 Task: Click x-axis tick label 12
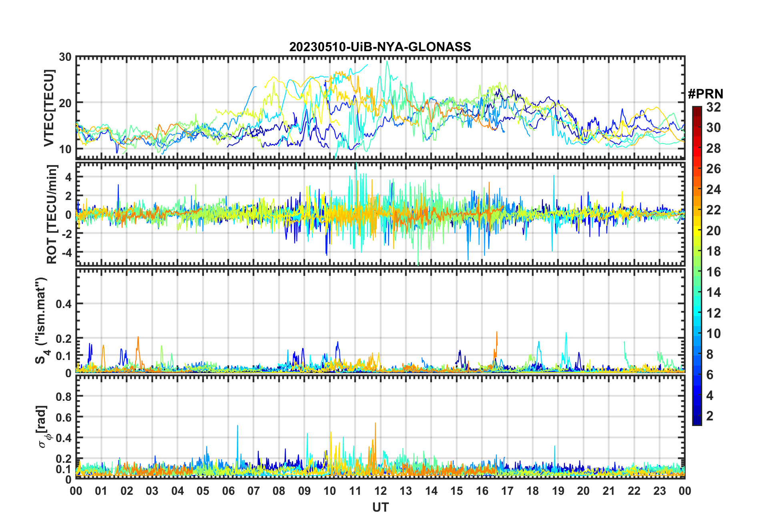point(380,491)
